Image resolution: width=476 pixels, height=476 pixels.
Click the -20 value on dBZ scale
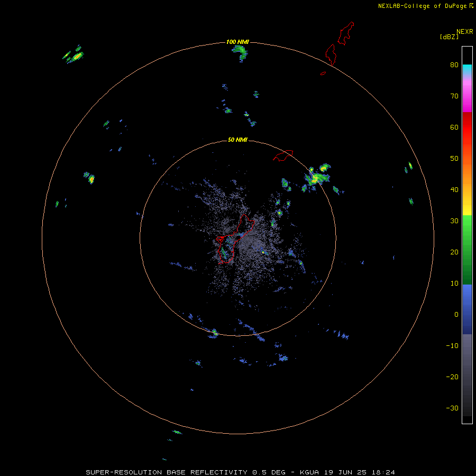(452, 377)
